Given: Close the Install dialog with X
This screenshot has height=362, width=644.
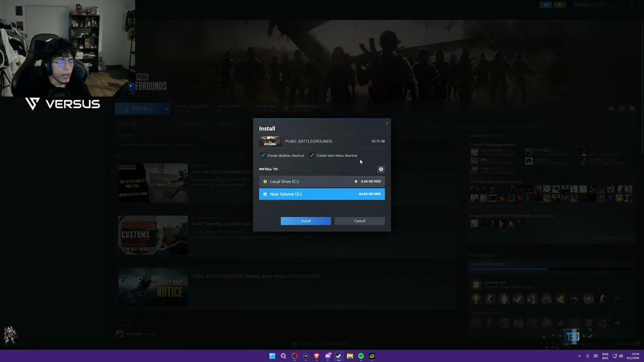Looking at the screenshot, I should point(387,123).
